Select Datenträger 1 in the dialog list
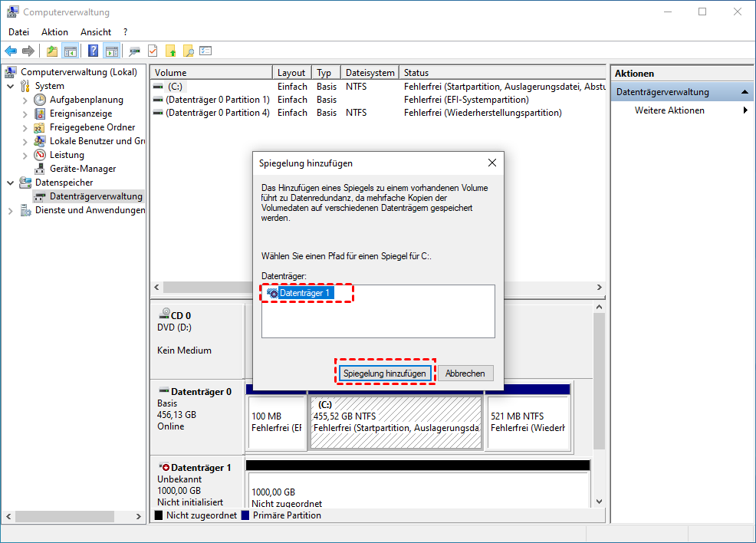Viewport: 756px width, 543px height. click(x=304, y=293)
